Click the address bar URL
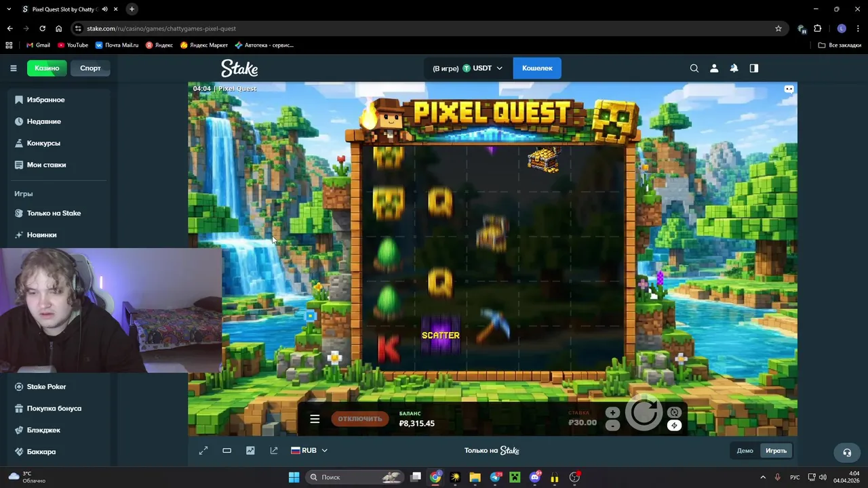 coord(161,28)
